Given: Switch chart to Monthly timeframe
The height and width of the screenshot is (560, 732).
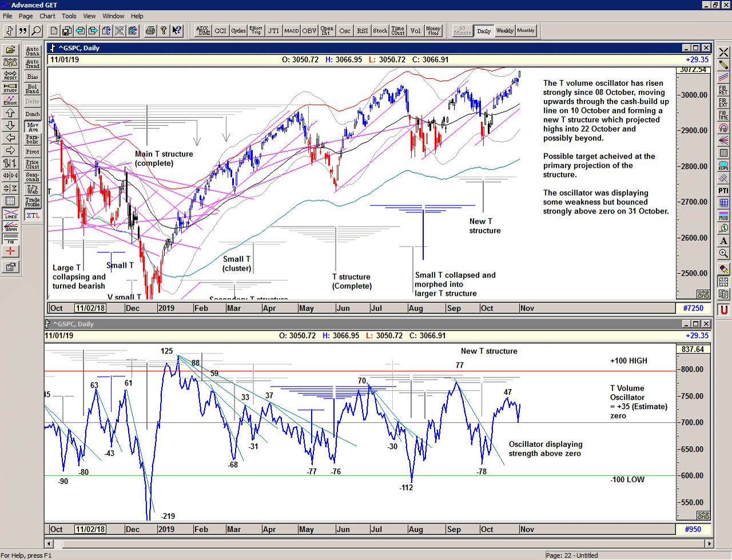Looking at the screenshot, I should (526, 31).
